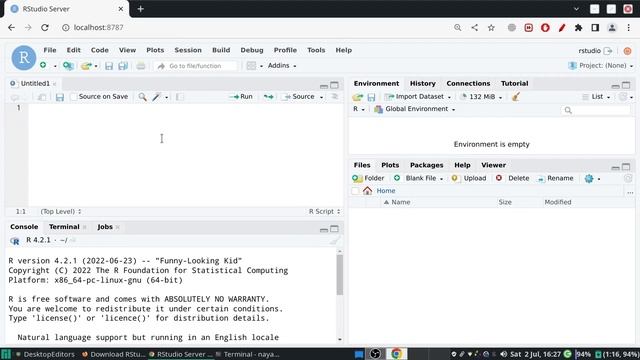Open find and replace magnifier

coord(142,97)
